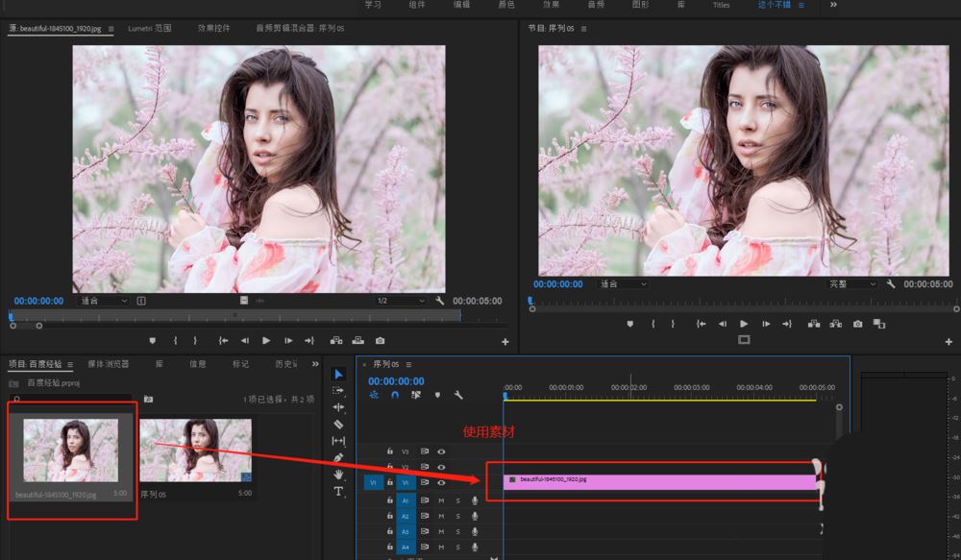Open timeline display settings wrench
The image size is (961, 560).
[x=458, y=395]
